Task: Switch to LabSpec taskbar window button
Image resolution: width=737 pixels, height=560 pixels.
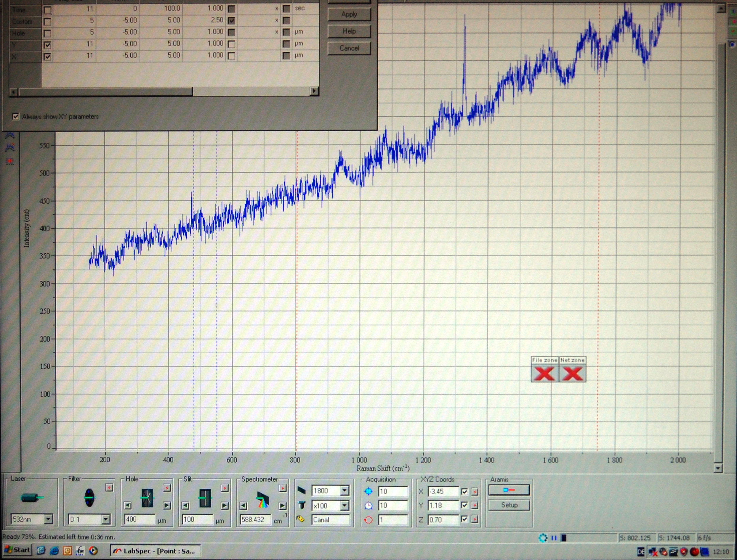Action: (156, 551)
